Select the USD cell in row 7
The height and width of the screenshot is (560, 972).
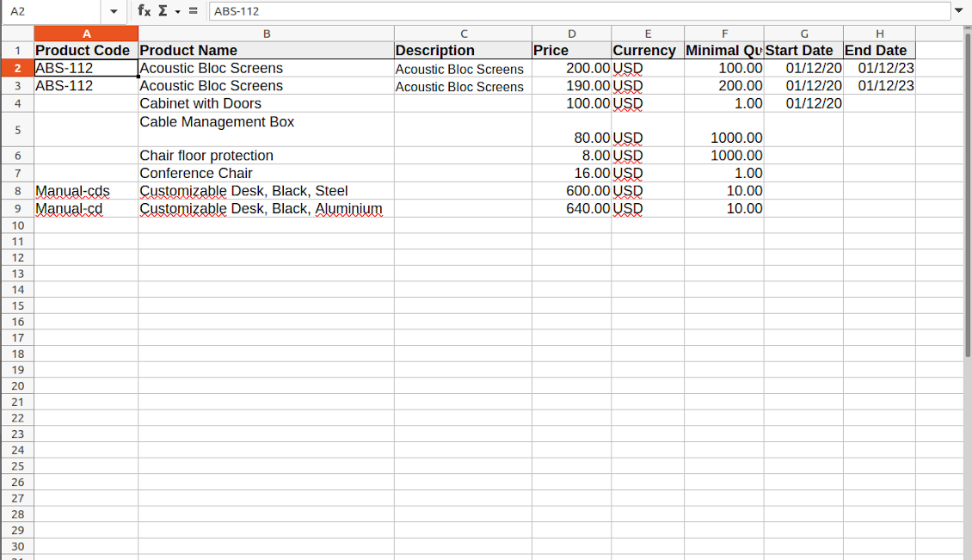pos(648,173)
